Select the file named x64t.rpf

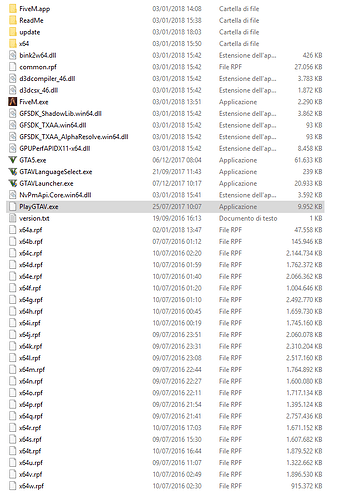click(30, 451)
